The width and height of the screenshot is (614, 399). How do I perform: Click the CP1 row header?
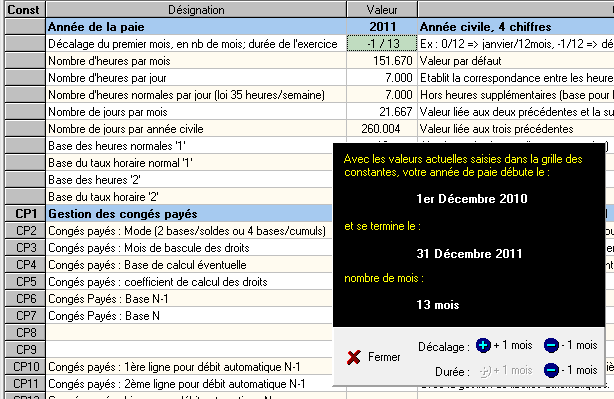pos(25,214)
